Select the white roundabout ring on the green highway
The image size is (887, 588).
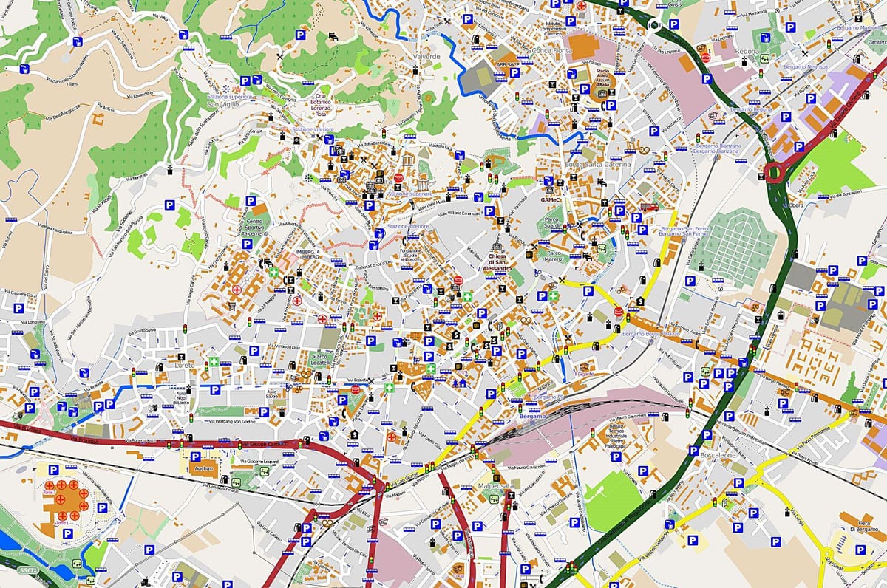653,24
